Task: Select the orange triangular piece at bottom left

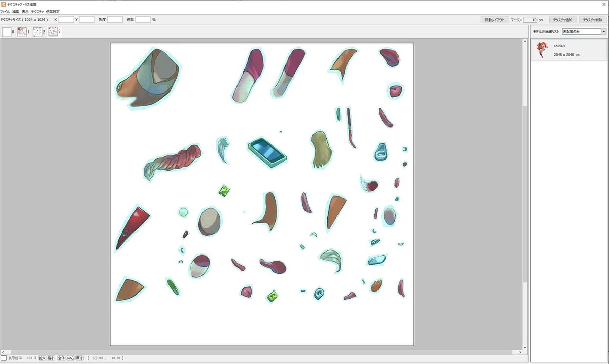Action: coord(129,289)
